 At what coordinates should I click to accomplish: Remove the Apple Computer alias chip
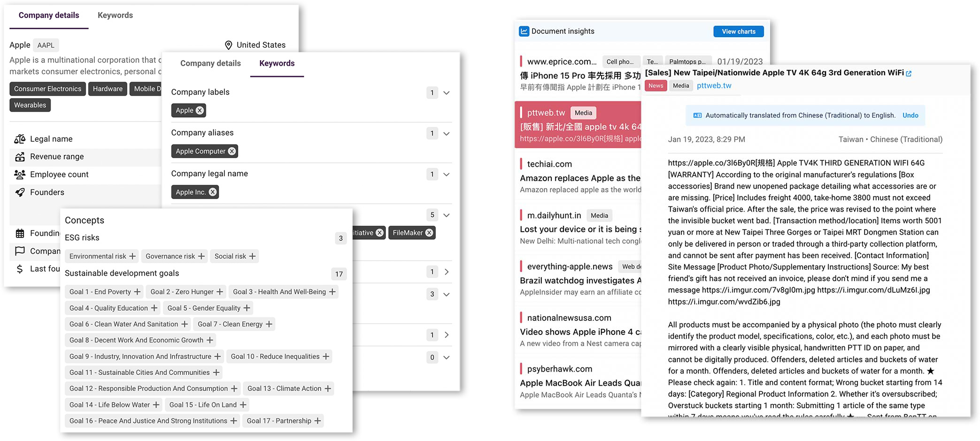232,151
